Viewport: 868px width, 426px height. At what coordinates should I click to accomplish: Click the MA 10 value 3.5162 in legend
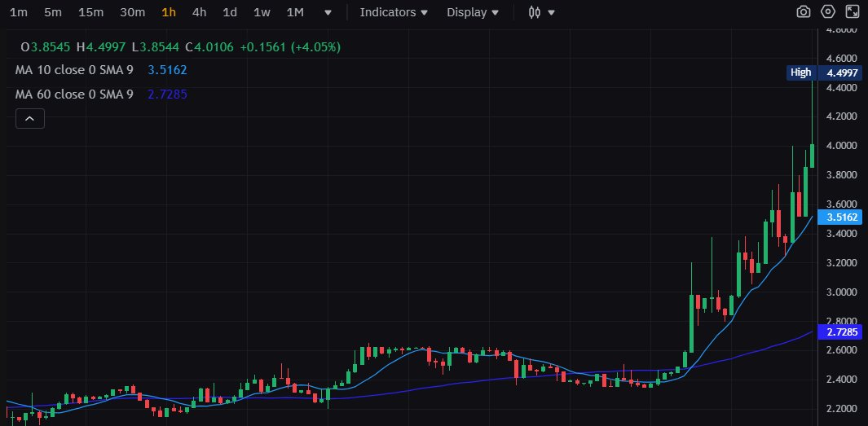pos(167,70)
